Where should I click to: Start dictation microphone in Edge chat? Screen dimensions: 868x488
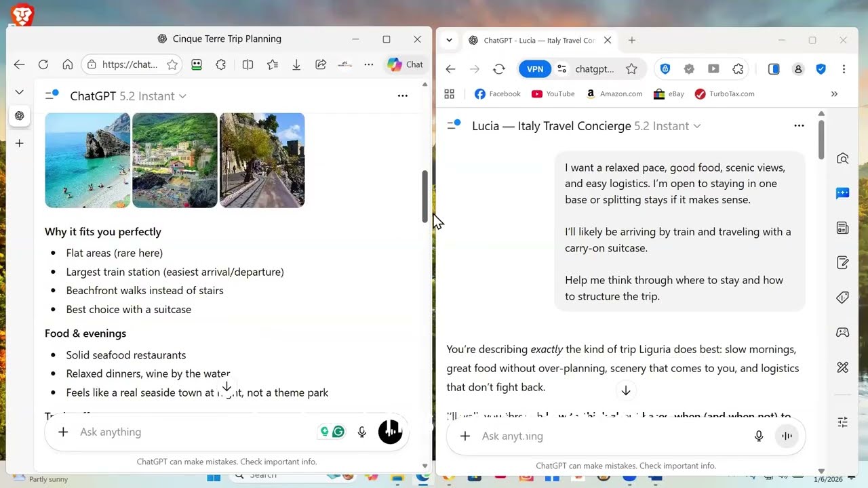362,432
